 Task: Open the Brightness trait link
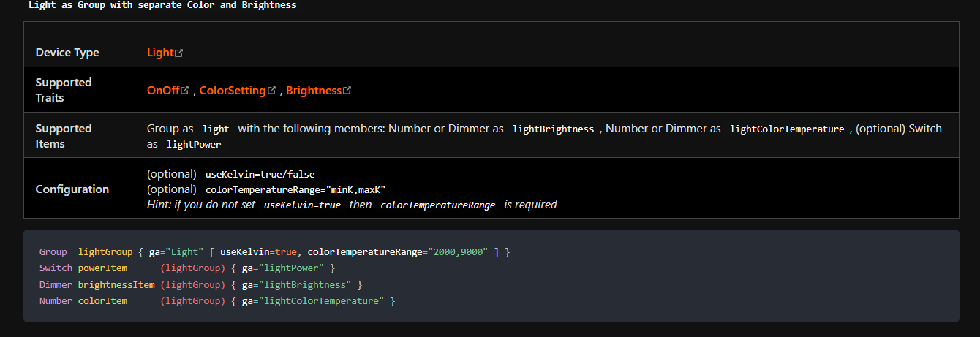[x=314, y=91]
